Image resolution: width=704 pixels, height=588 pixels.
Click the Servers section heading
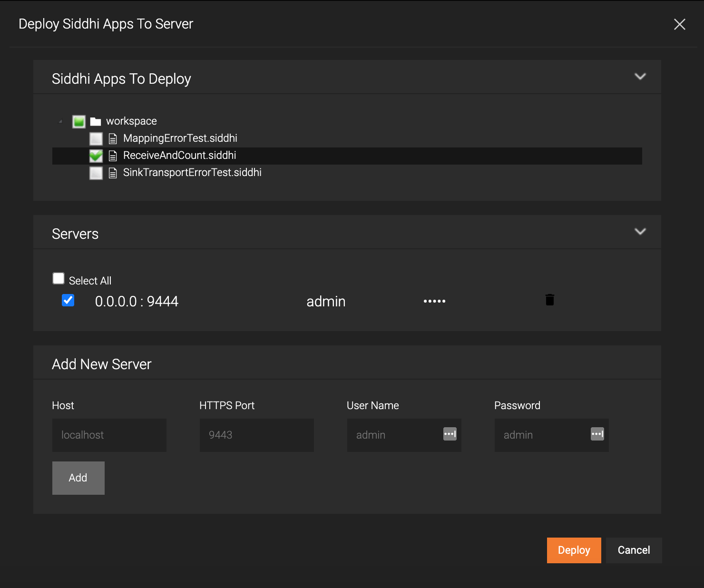(75, 234)
